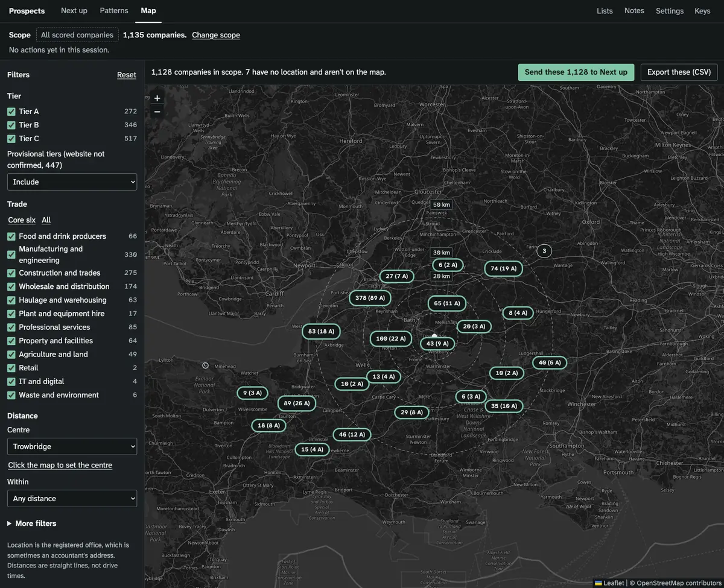Open the Within Any distance dropdown
724x588 pixels.
pos(72,498)
